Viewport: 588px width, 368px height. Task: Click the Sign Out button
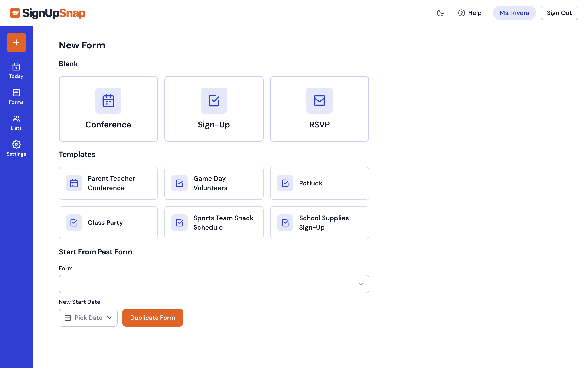click(x=559, y=13)
